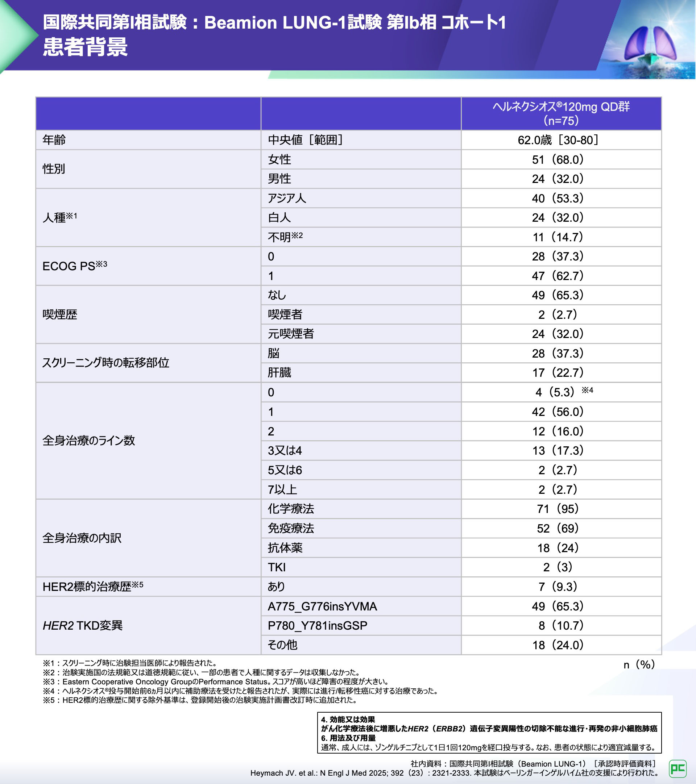Click the HER2 TKD変異 row label
Viewport: 696px width, 784px height.
click(83, 626)
